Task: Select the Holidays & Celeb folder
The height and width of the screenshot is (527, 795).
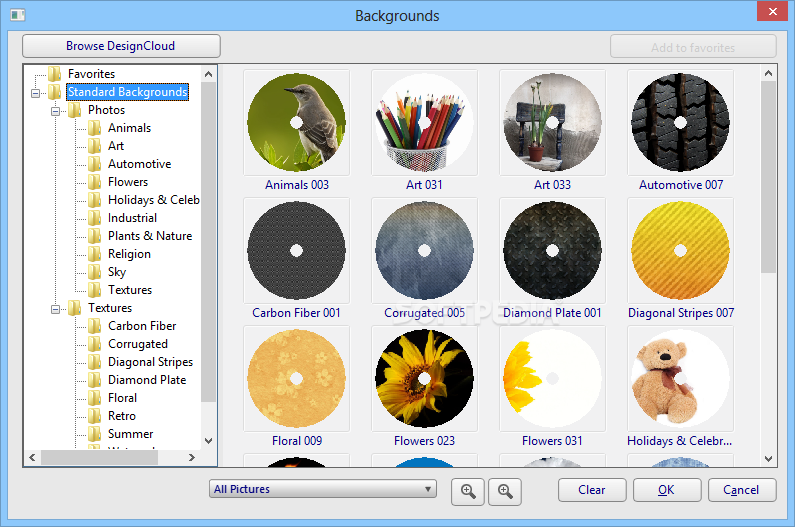Action: pos(154,200)
